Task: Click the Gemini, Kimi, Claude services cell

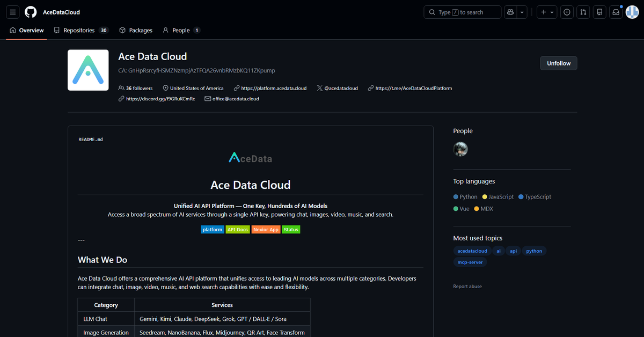Action: coord(222,319)
